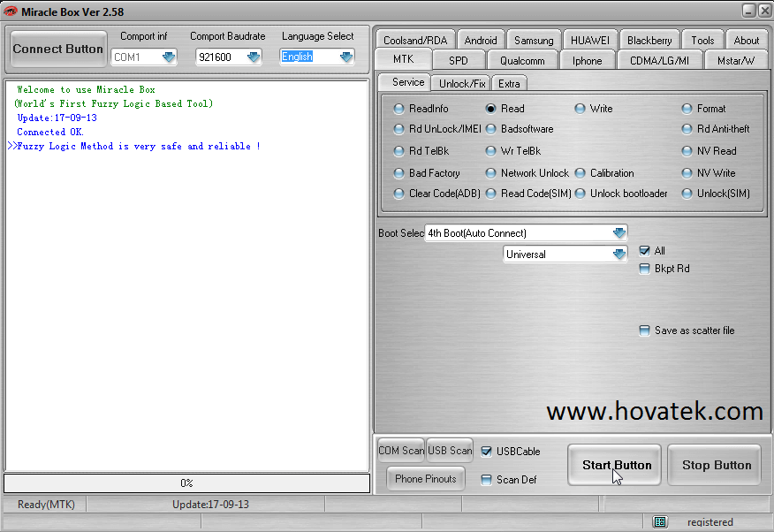Click the Phone Pinouts button

click(426, 479)
